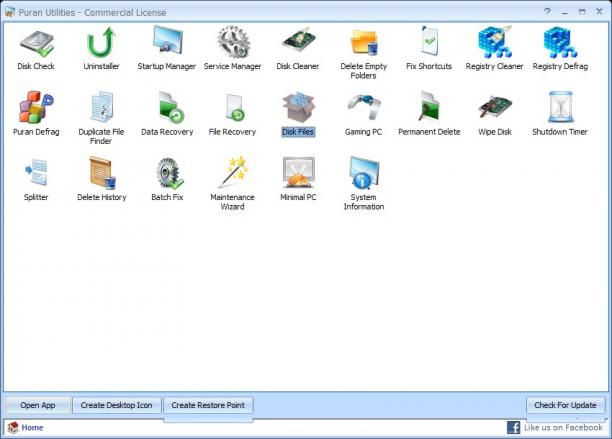Click the Startup Manager icon
The image size is (612, 439).
[167, 40]
